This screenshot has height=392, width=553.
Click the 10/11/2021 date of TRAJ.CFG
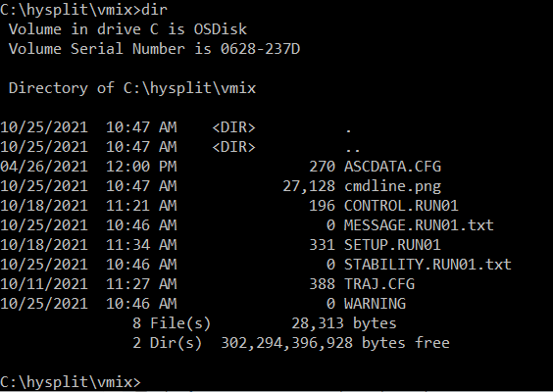(44, 284)
